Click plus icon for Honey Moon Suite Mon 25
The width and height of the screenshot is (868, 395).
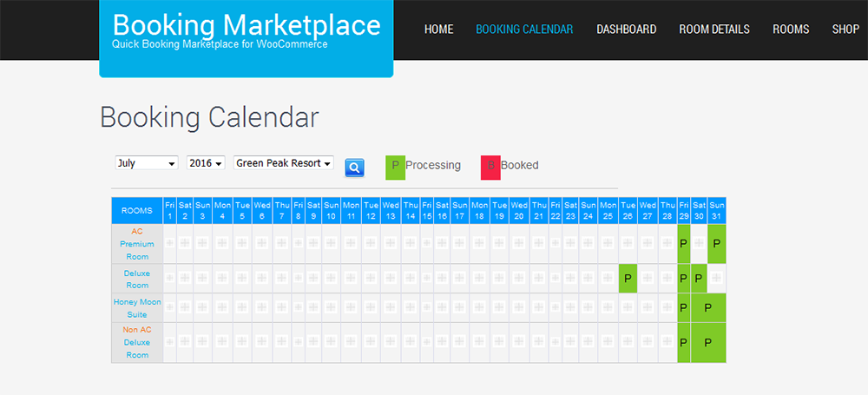tap(608, 307)
